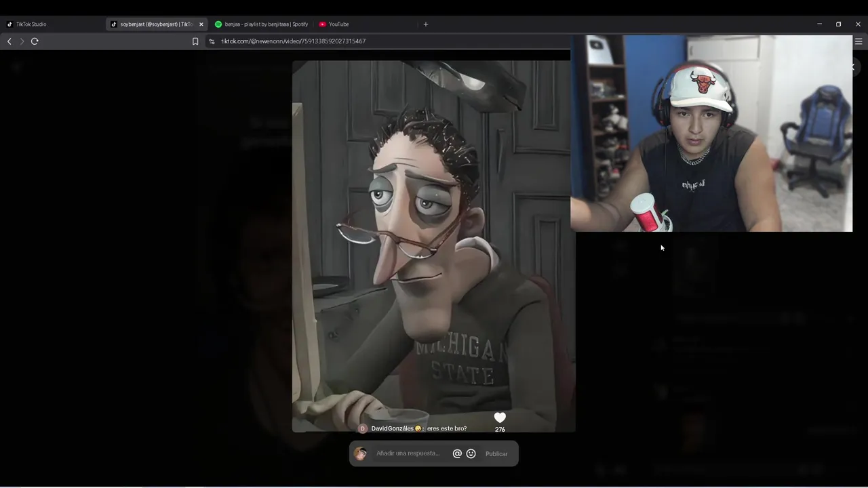The width and height of the screenshot is (868, 488).
Task: Go back to the previous page
Action: [9, 41]
